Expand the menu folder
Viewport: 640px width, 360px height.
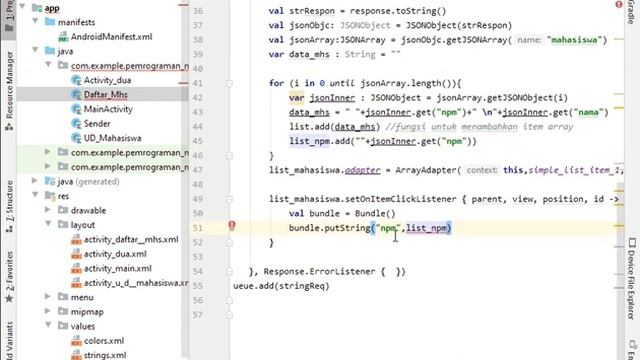click(48, 297)
